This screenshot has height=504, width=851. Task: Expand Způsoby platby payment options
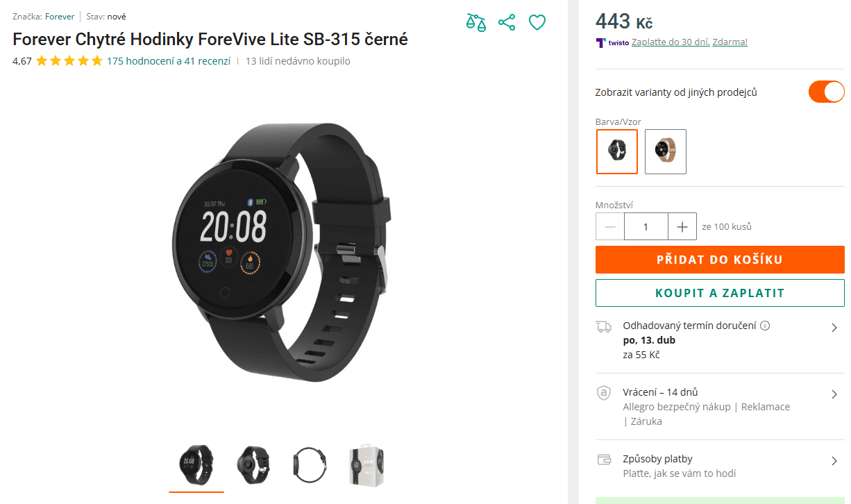coord(834,461)
